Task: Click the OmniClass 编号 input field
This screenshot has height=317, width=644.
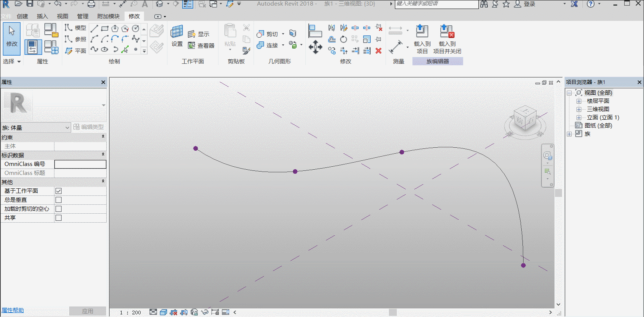Action: pos(80,164)
